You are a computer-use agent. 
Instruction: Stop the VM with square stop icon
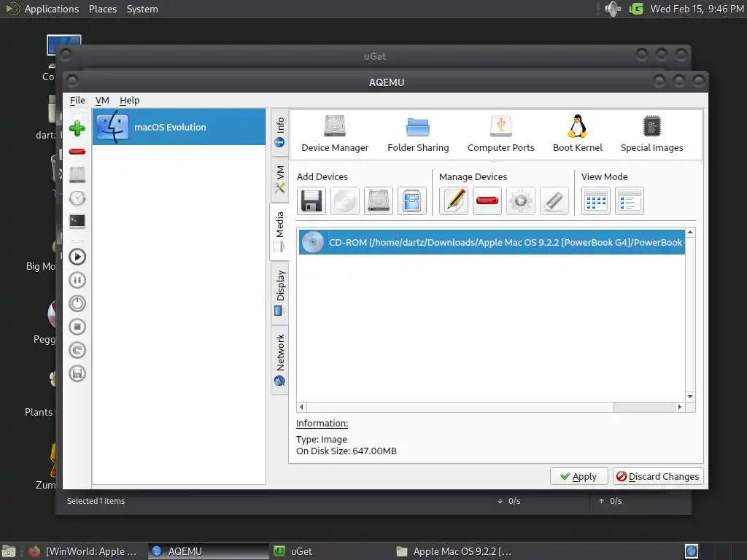tap(77, 327)
